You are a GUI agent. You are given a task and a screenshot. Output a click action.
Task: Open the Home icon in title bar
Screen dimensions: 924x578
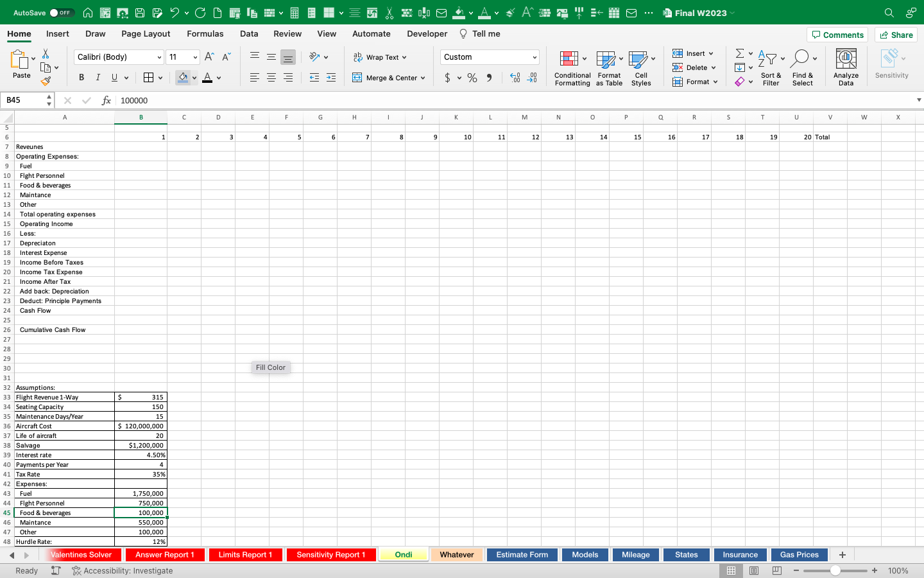click(88, 13)
